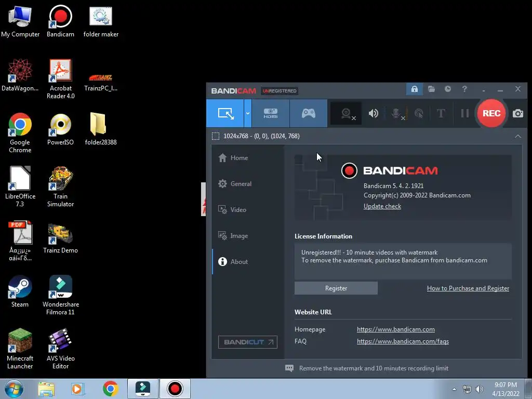Select My Computer desktop icon
The image size is (532, 399).
(x=20, y=21)
